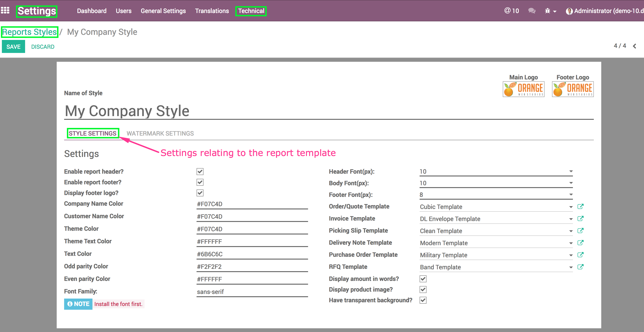
Task: Toggle Display amount in words checkbox
Action: tap(423, 279)
